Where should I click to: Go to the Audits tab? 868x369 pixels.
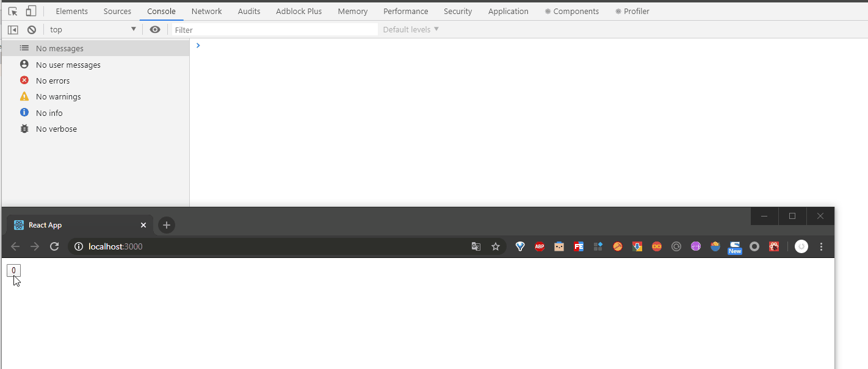(249, 11)
